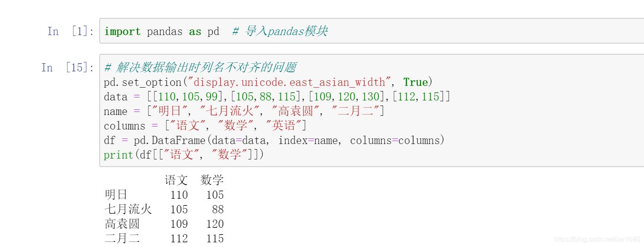
Task: Click value 115 in 二月二 row
Action: (x=215, y=238)
